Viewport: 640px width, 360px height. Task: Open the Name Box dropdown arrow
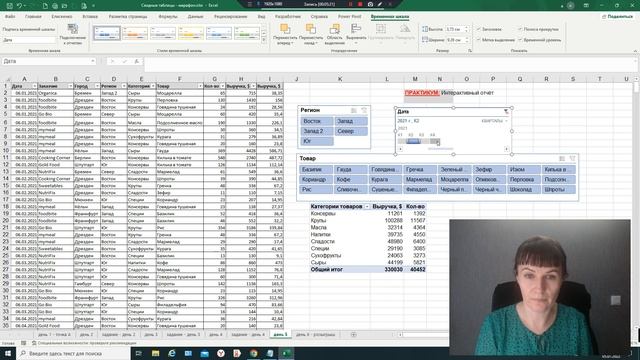tap(93, 61)
